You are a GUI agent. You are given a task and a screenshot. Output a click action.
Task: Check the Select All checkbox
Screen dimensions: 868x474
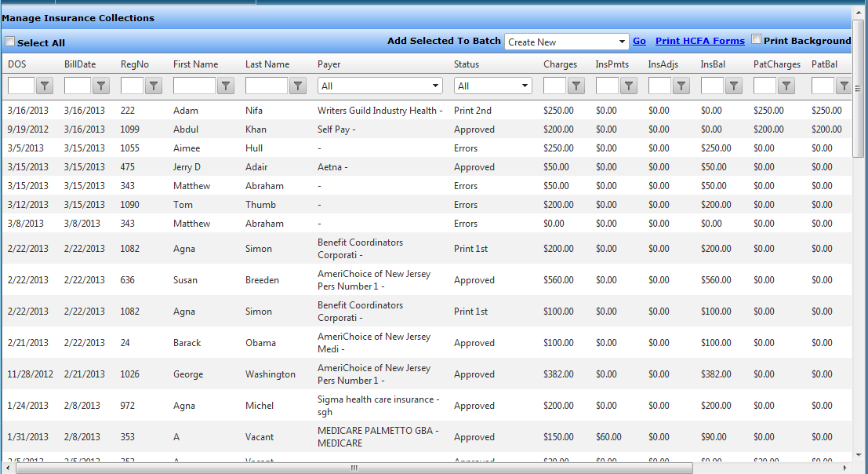(10, 42)
